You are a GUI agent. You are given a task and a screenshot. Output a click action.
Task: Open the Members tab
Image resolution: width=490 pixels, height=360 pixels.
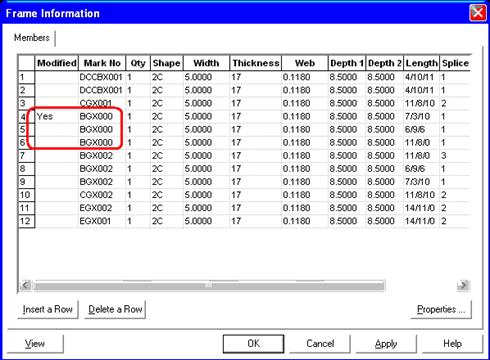point(32,38)
